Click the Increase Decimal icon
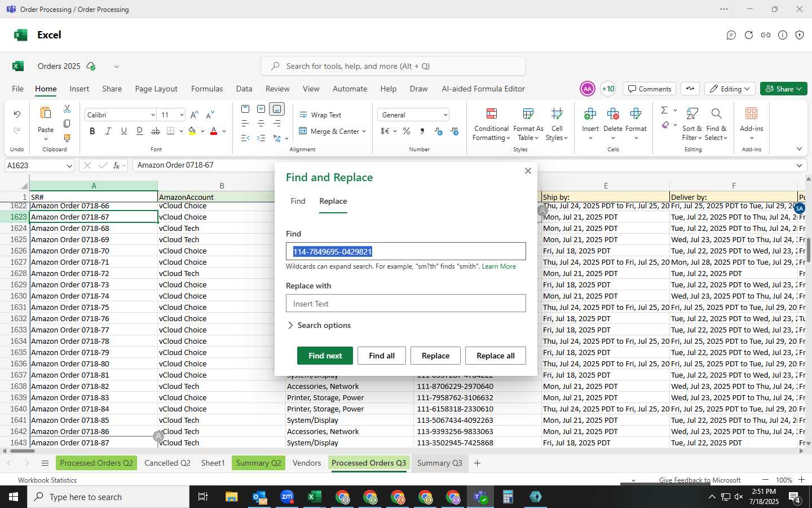 pyautogui.click(x=454, y=131)
